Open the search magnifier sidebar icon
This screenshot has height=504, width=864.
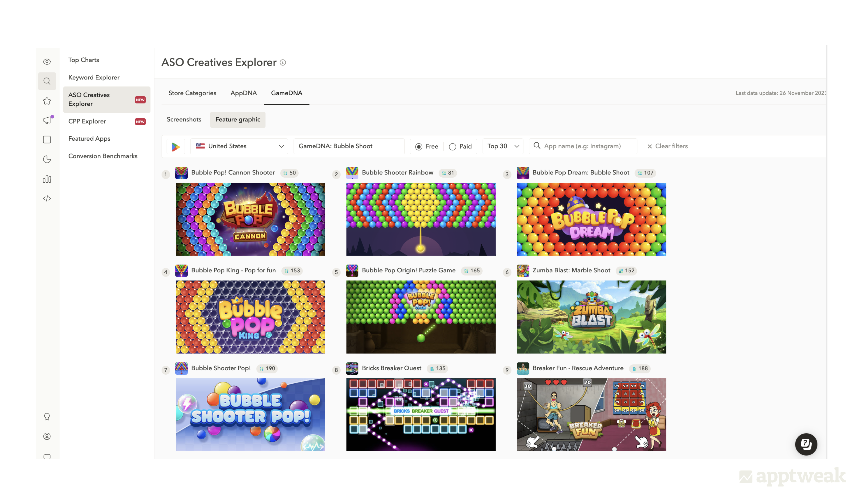[x=47, y=81]
